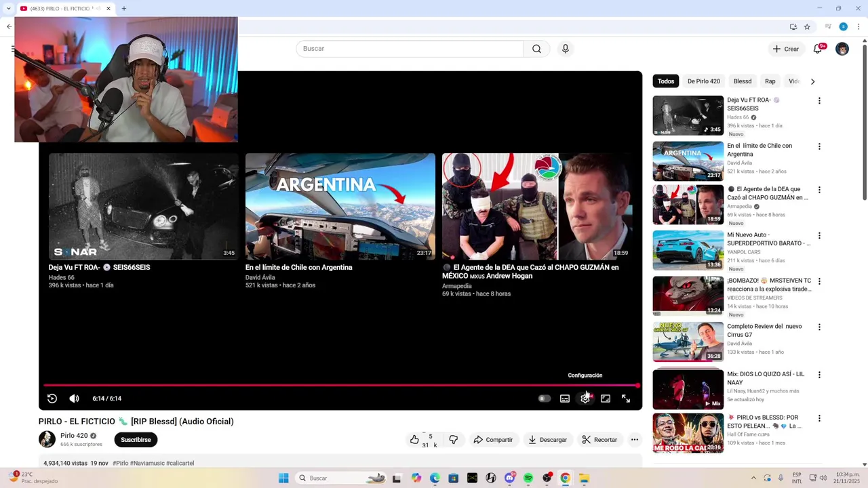Open Copilot from the taskbar
Viewport: 868px width, 488px height.
coord(416,478)
